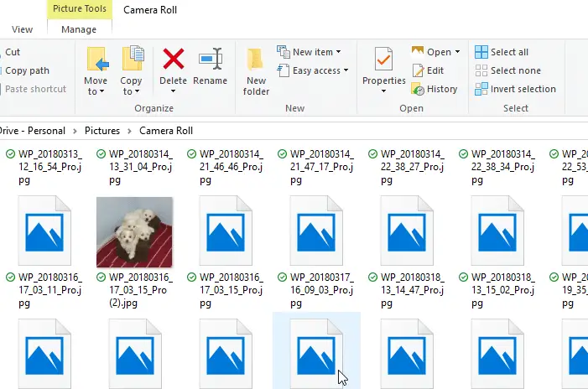Click the New item icon
Image resolution: width=588 pixels, height=389 pixels.
(x=284, y=52)
